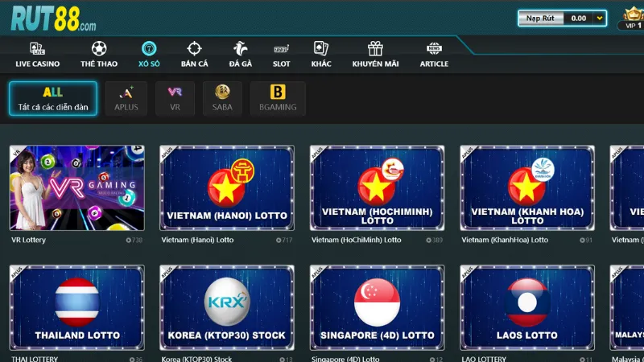
Task: Click the 717 play count on Hanoi Lotto
Action: tap(284, 240)
